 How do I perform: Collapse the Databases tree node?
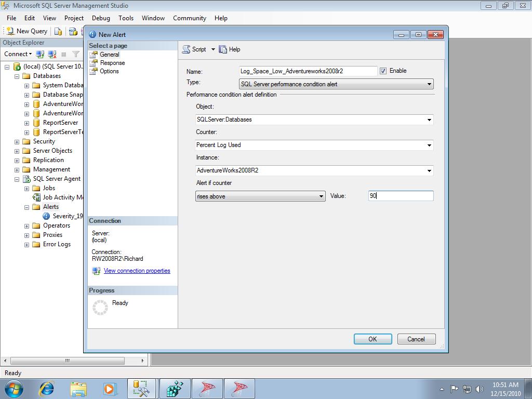[x=17, y=76]
